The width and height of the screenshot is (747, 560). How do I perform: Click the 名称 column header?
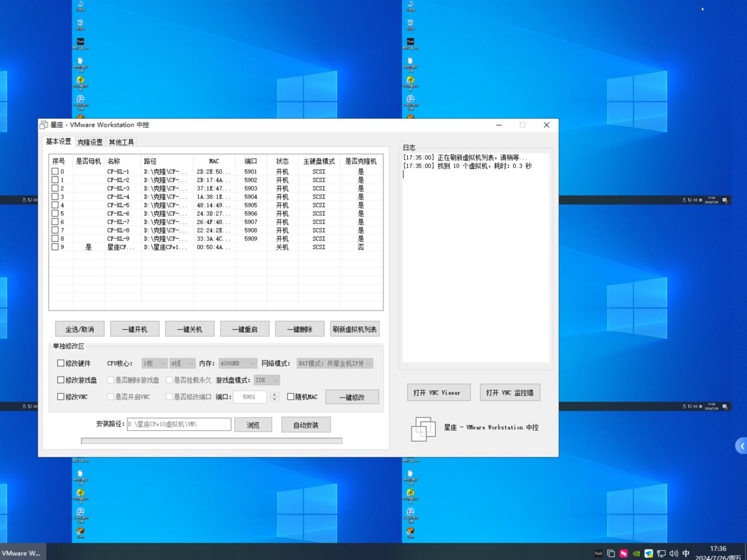coord(123,161)
